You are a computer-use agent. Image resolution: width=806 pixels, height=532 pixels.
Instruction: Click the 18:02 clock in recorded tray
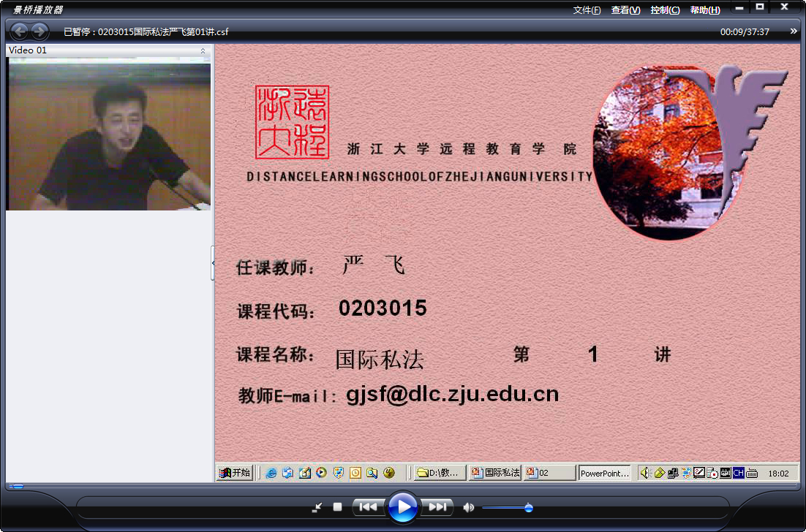(x=778, y=474)
